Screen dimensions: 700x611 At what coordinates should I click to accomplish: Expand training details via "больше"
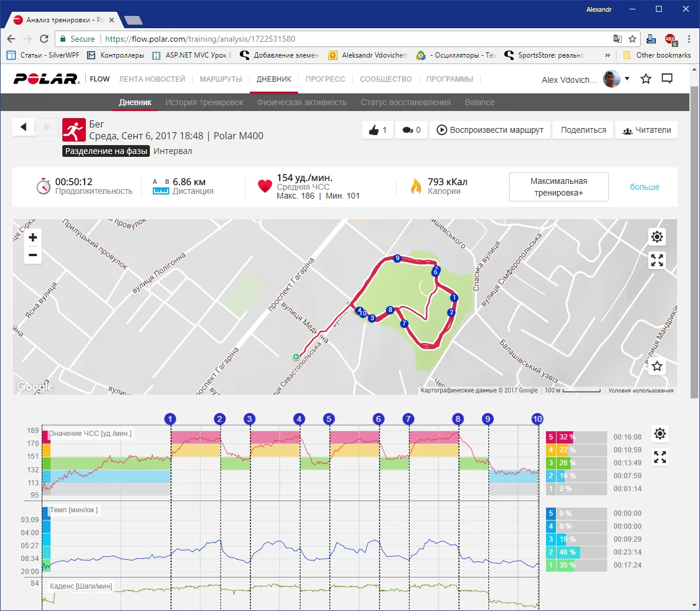[644, 187]
